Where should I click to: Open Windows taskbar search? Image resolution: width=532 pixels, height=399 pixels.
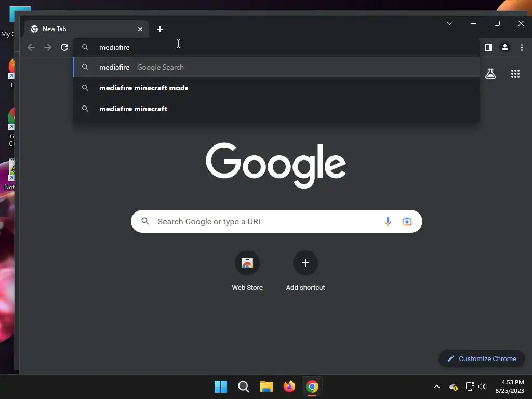click(244, 387)
